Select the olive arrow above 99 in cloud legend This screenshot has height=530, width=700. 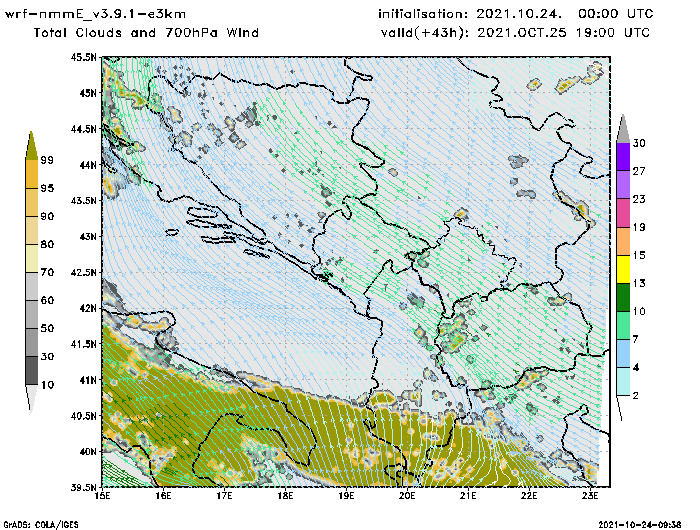pos(31,146)
